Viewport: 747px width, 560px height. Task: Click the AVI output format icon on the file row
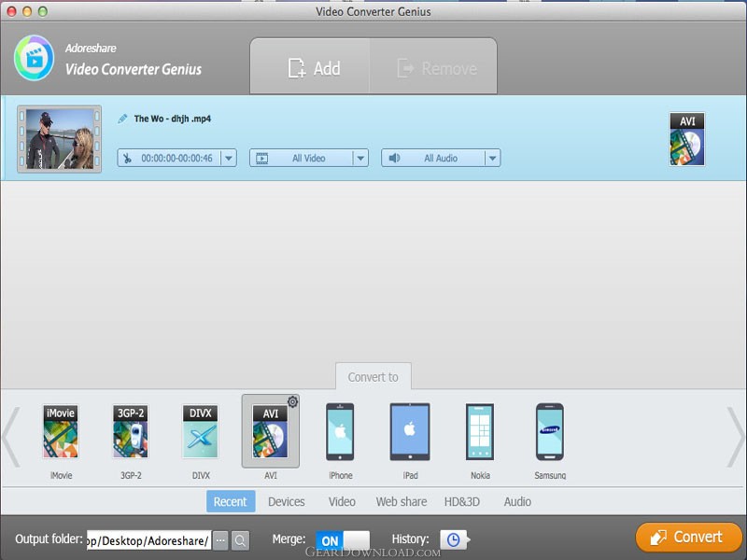687,139
